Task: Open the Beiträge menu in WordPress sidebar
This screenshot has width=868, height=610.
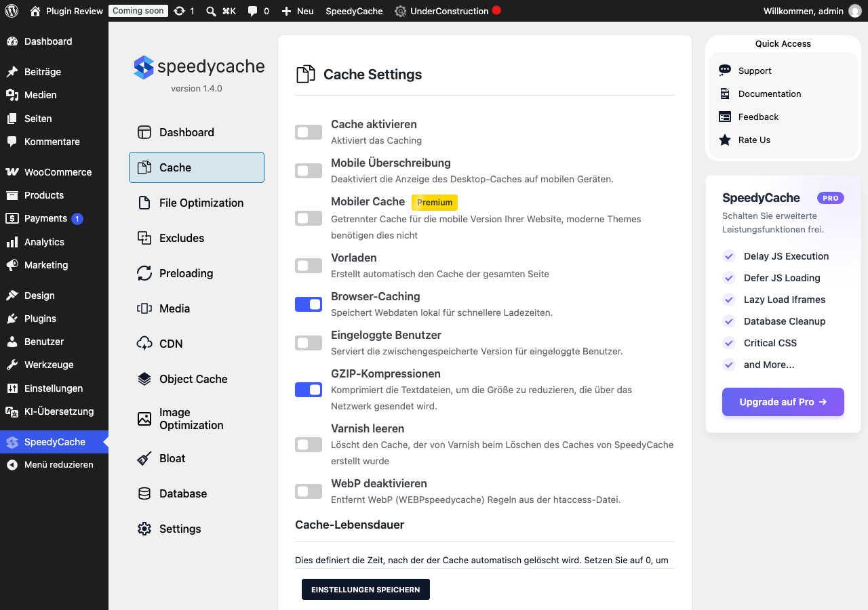Action: tap(54, 72)
